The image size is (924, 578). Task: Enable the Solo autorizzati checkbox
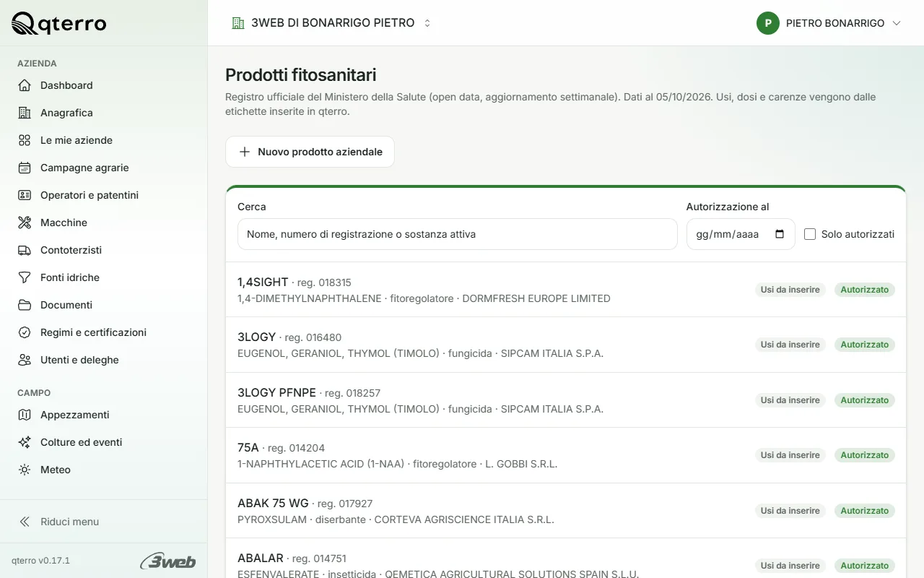coord(810,234)
